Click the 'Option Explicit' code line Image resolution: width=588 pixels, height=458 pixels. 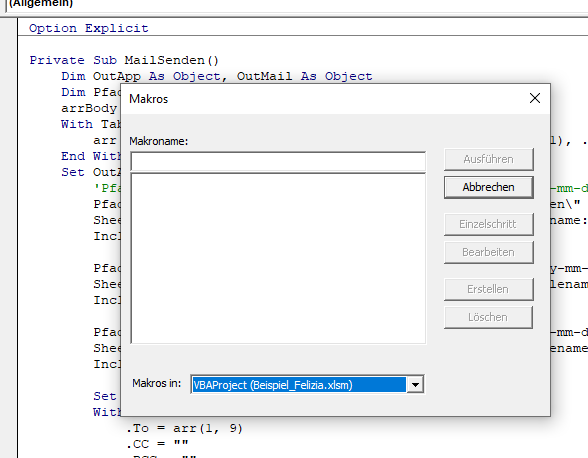pos(89,29)
